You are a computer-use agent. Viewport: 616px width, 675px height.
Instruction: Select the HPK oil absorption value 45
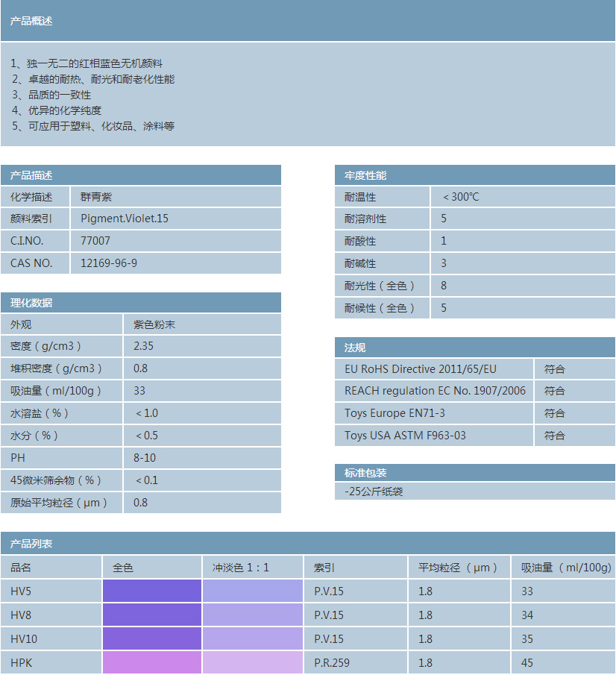527,663
